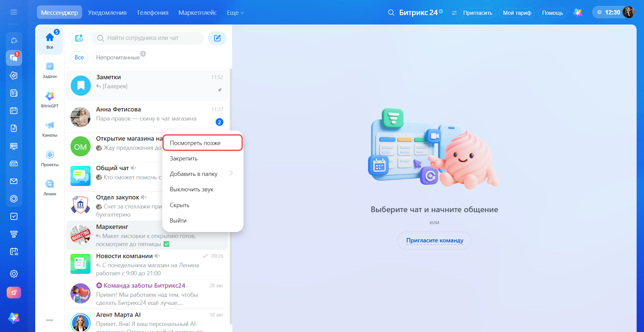The width and height of the screenshot is (644, 332).
Task: Select the Все chat filter pill
Action: coord(79,57)
